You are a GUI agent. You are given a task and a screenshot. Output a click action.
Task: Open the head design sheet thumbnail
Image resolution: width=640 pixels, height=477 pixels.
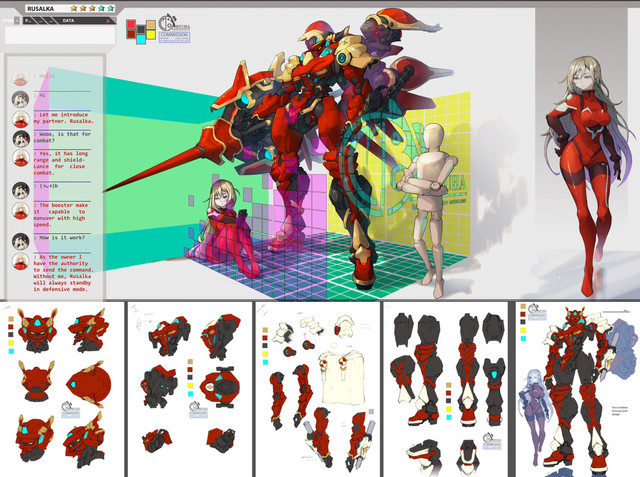(x=62, y=389)
